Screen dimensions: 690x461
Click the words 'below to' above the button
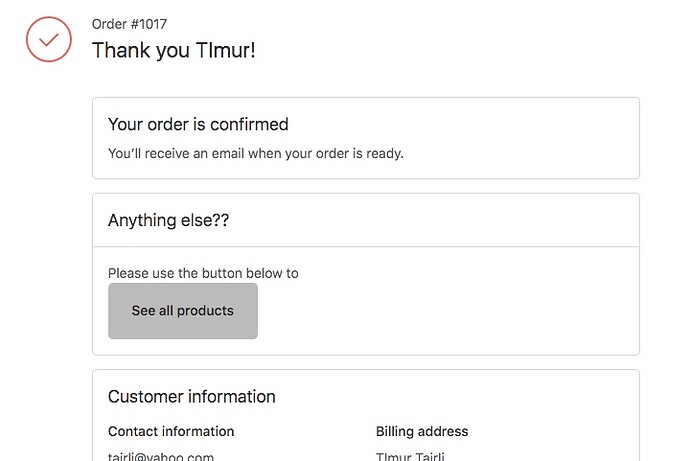[271, 273]
